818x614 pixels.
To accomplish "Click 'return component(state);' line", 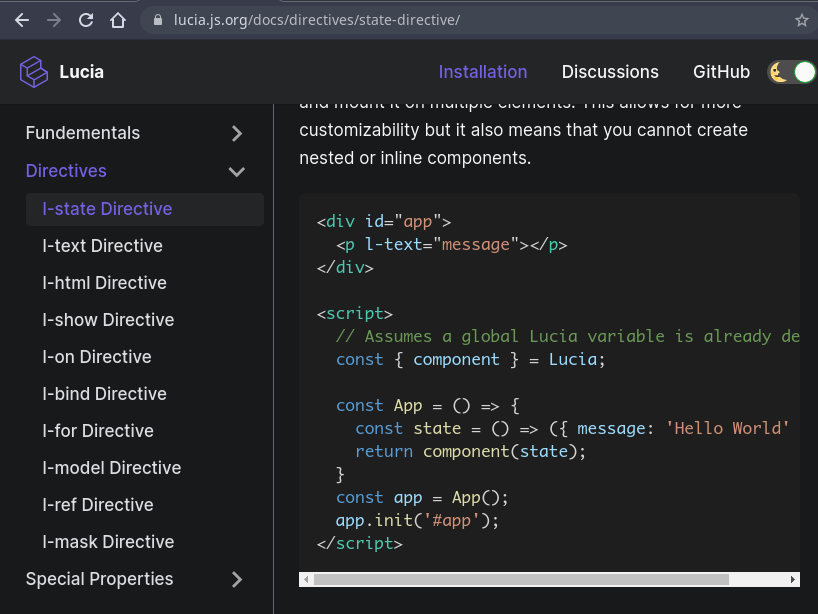I will [x=471, y=452].
